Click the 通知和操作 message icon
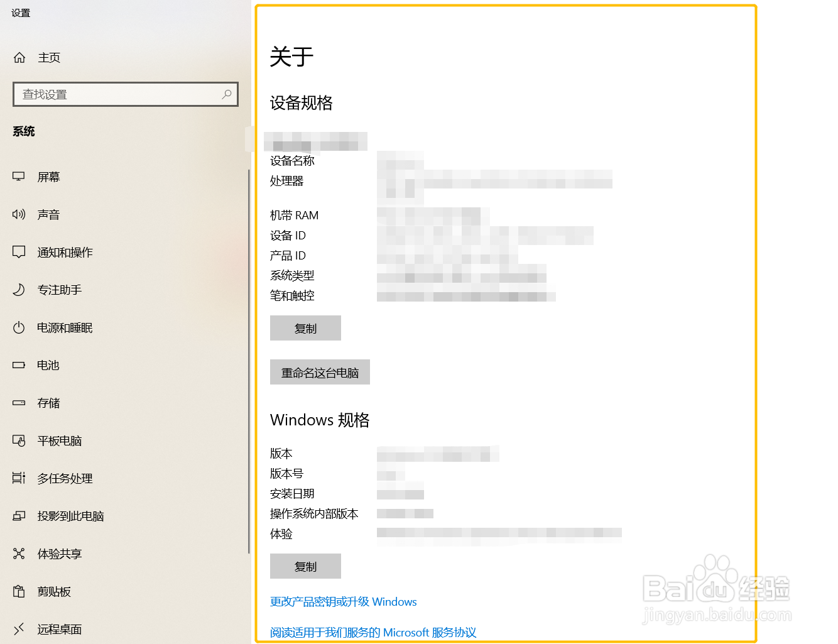838x644 pixels. pyautogui.click(x=19, y=253)
